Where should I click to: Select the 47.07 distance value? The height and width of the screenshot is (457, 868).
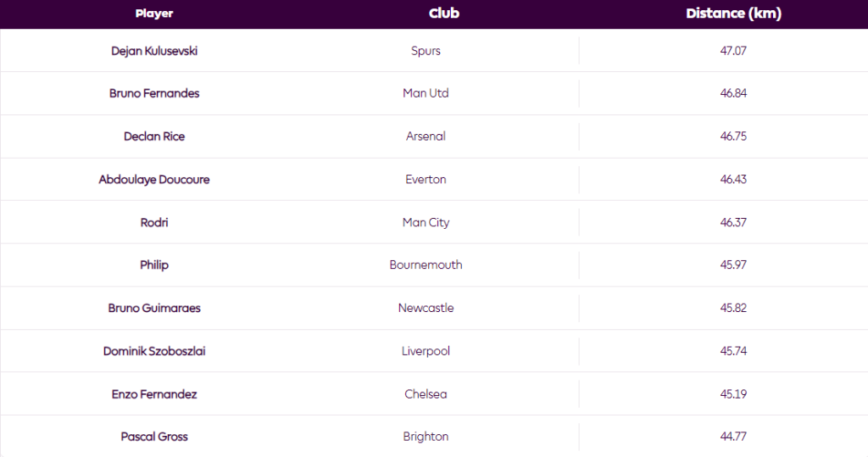733,51
